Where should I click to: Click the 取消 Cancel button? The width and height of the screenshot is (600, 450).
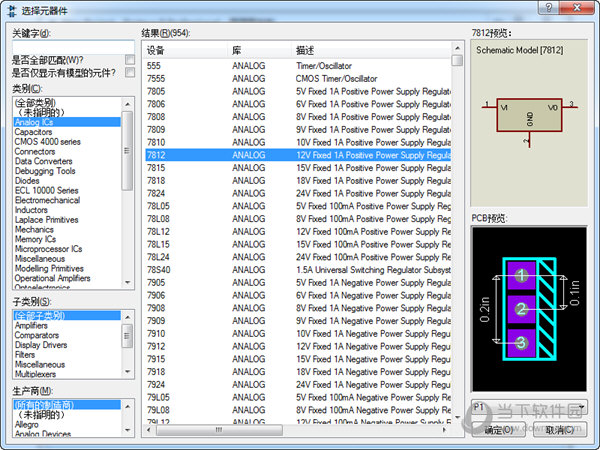[x=560, y=430]
